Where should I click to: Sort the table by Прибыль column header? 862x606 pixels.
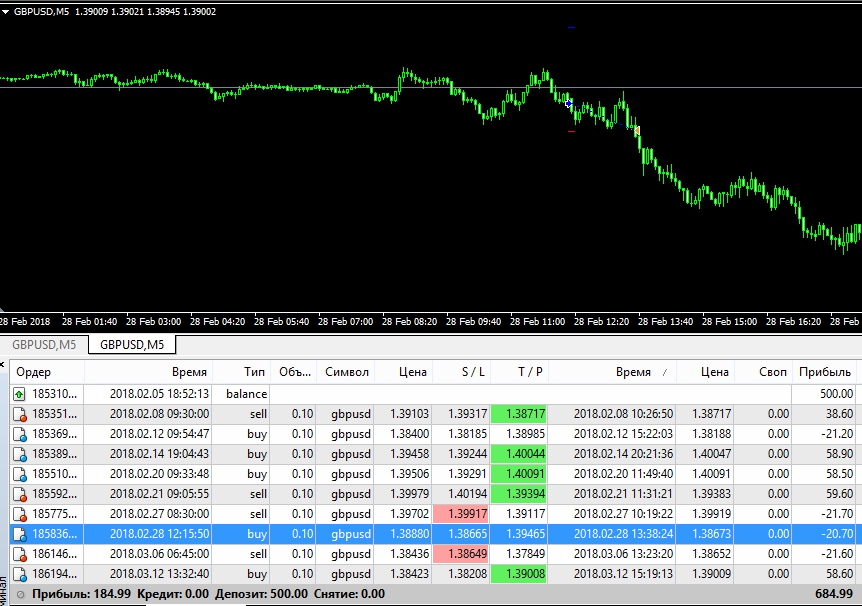(825, 372)
